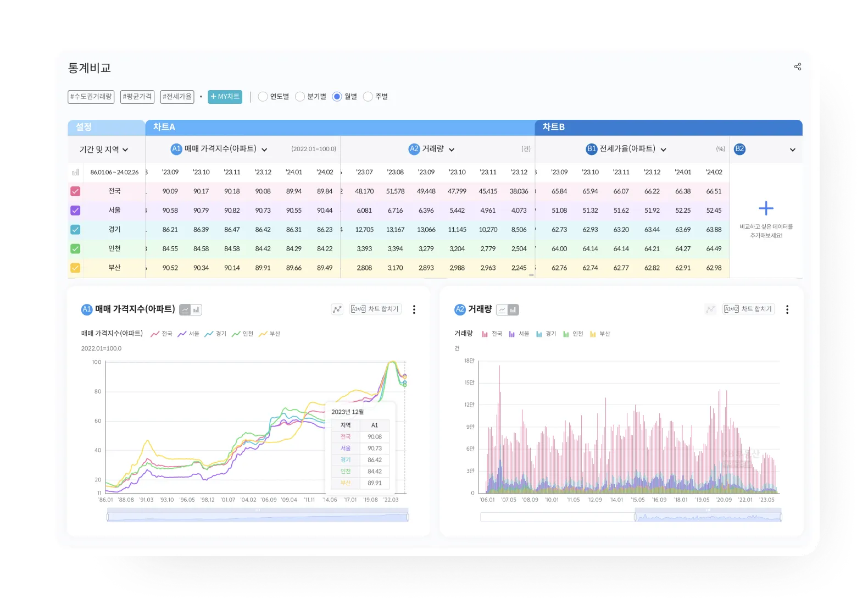Switch A2 거래량 chart to bar view
Viewport: 868px width, 598px height.
point(513,310)
